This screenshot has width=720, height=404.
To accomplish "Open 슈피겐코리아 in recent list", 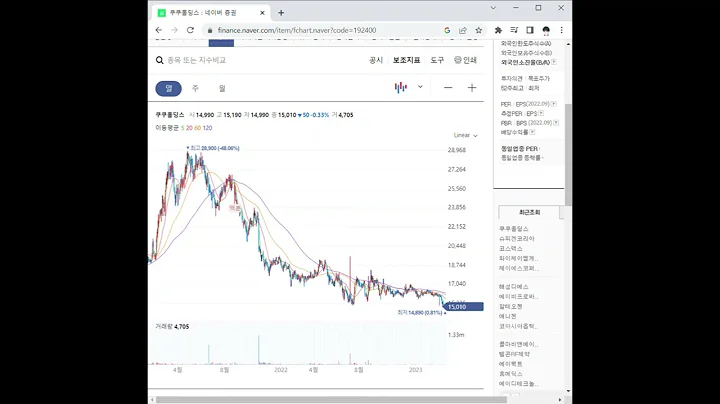I will click(x=517, y=239).
